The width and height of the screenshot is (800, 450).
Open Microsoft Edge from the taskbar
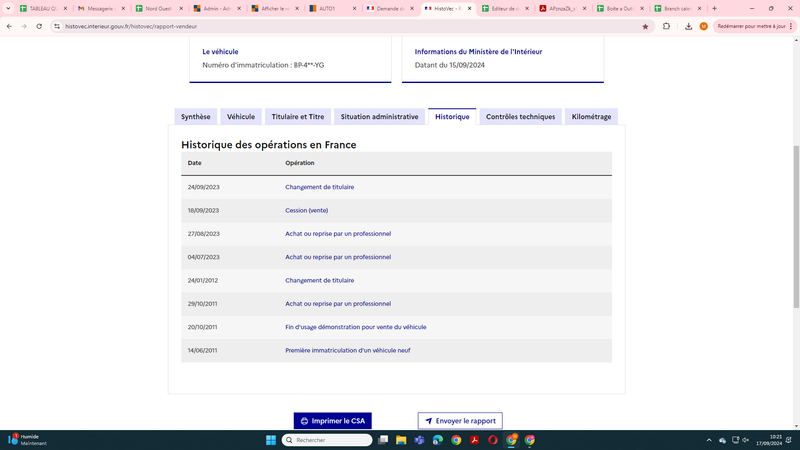438,440
